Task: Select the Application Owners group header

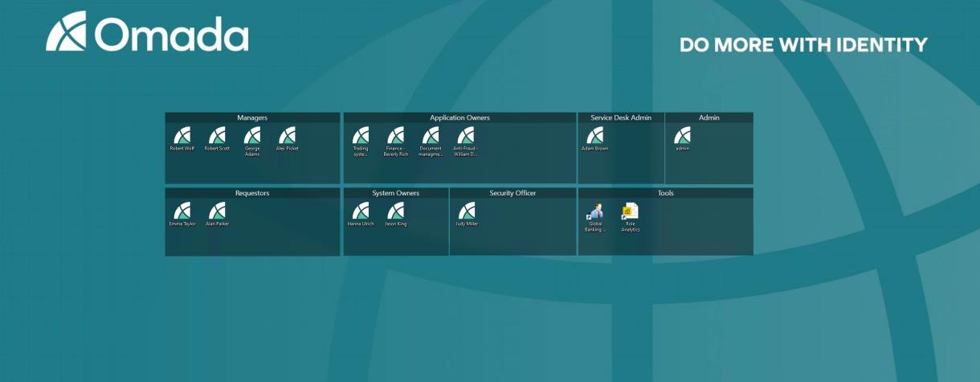Action: click(459, 117)
